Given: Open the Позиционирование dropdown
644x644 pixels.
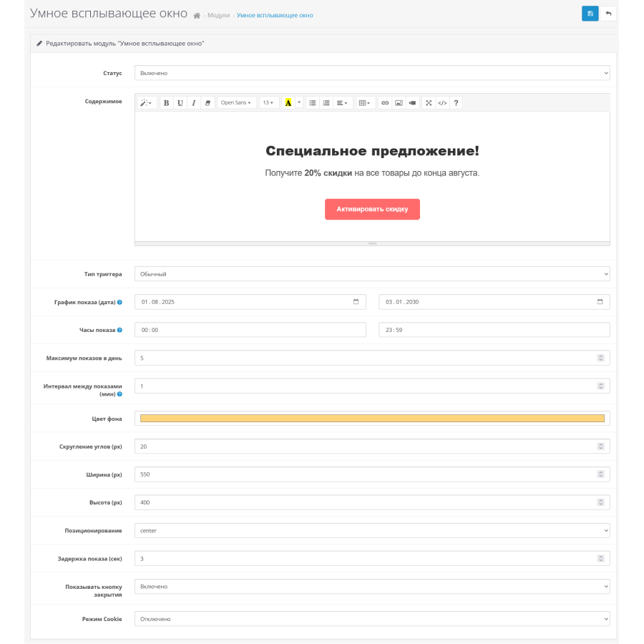Looking at the screenshot, I should pos(372,531).
